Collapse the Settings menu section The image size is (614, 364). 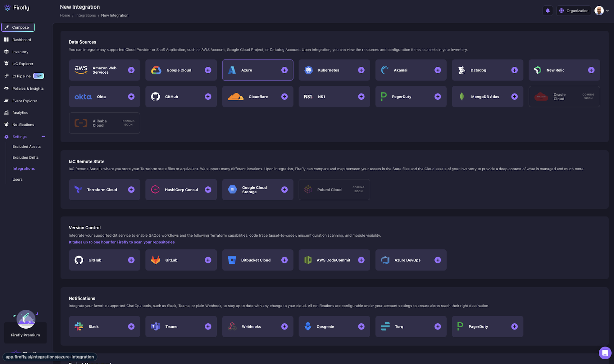pos(43,137)
